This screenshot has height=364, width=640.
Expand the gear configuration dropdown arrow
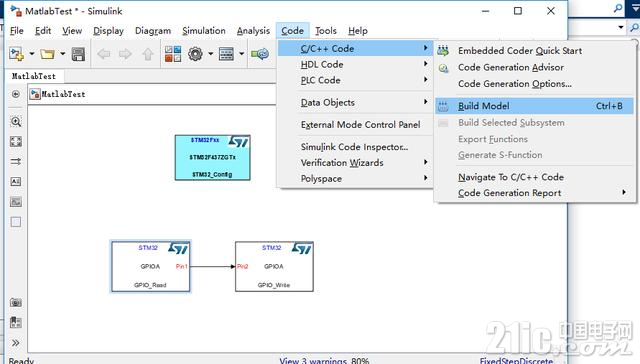211,54
